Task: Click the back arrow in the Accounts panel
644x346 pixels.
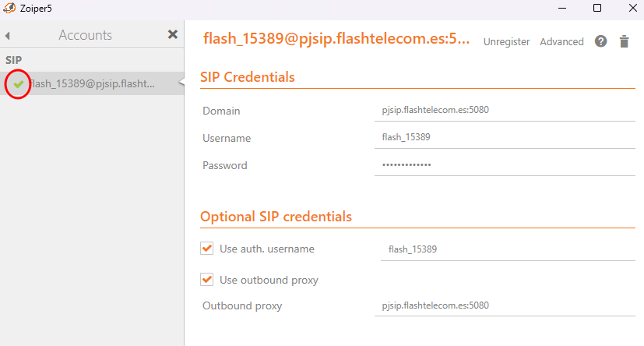Action: pyautogui.click(x=7, y=36)
